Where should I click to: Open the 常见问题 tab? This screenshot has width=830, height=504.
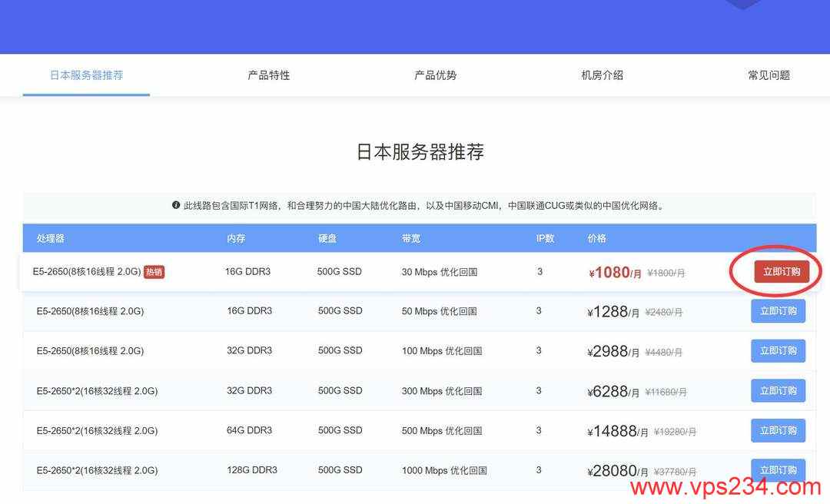click(x=769, y=75)
